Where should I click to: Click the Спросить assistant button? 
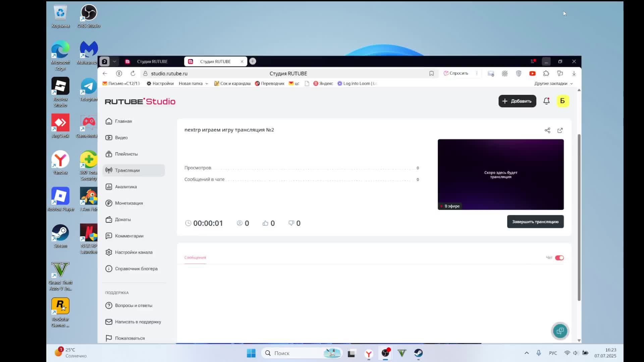tap(456, 73)
